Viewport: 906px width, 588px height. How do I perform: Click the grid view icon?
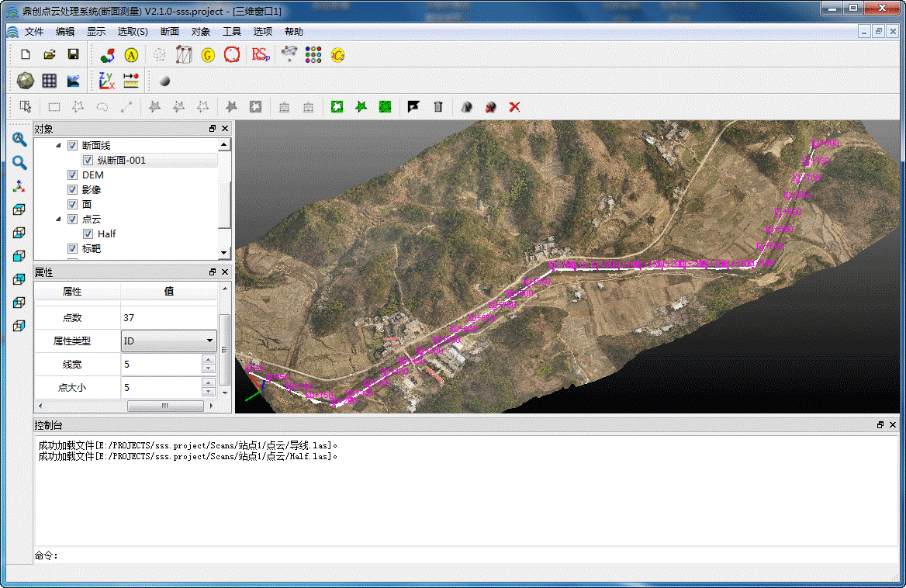tap(49, 81)
